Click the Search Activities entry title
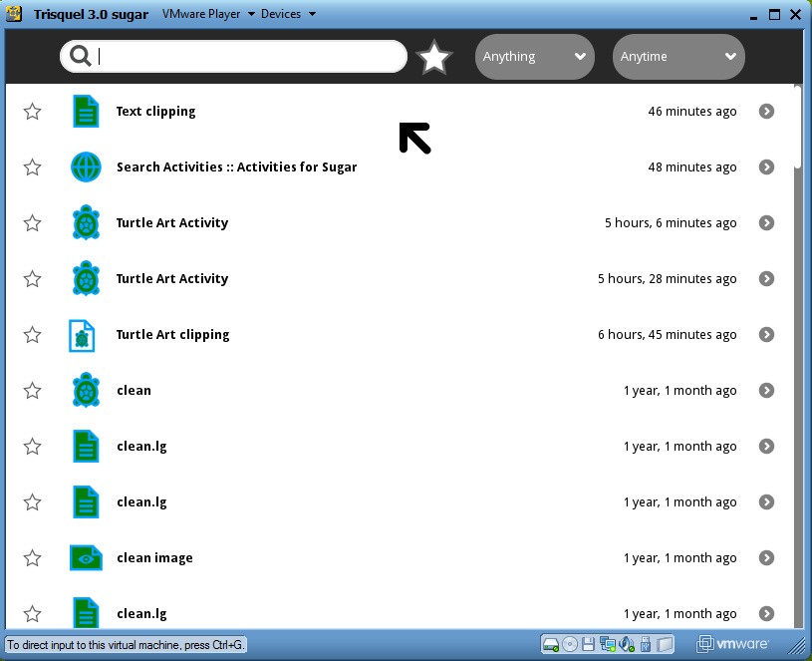The height and width of the screenshot is (661, 812). 236,167
